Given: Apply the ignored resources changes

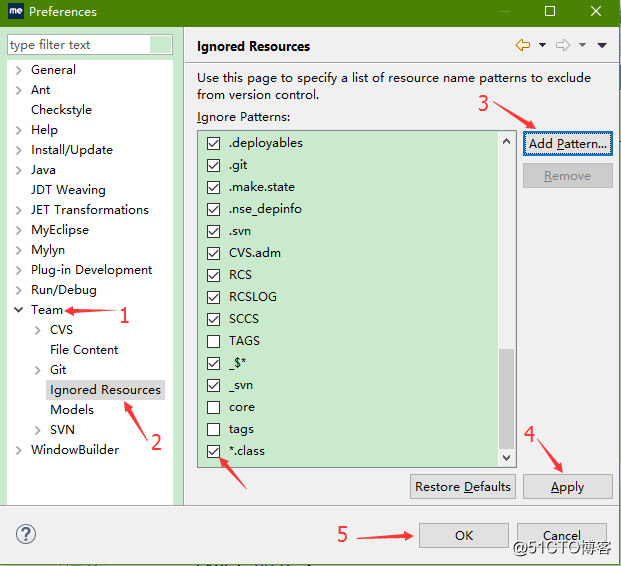Looking at the screenshot, I should tap(568, 486).
